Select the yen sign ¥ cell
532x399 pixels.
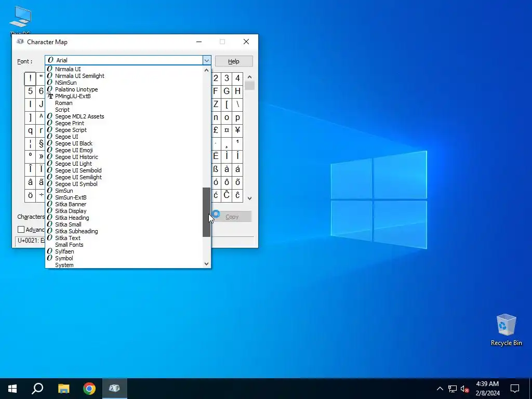click(237, 130)
